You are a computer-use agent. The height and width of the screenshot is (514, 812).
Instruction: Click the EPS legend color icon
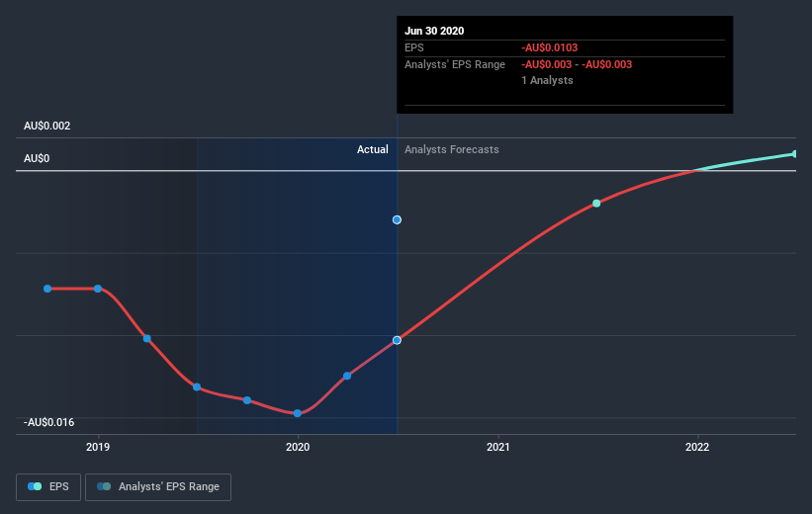[x=35, y=486]
